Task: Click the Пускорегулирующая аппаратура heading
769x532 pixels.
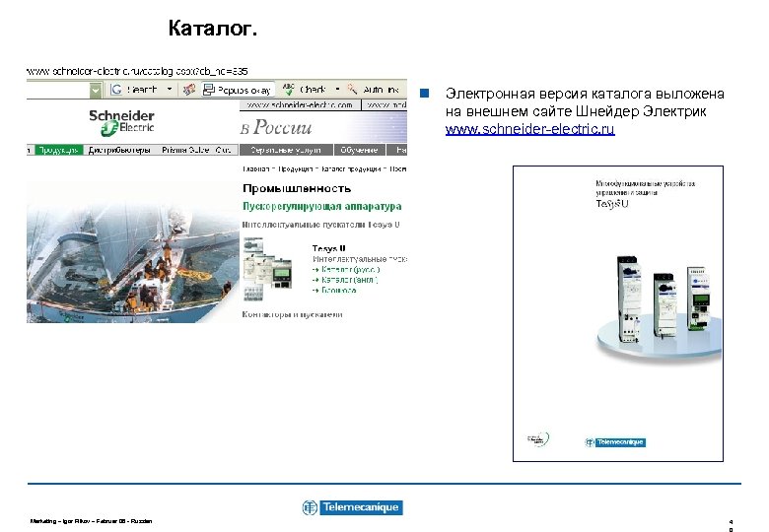Action: click(321, 206)
